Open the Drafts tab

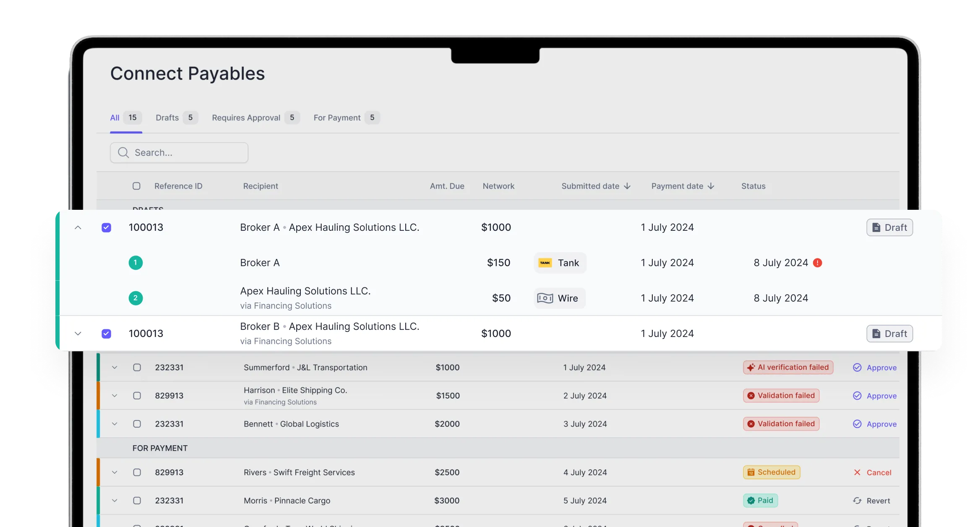[x=167, y=117]
